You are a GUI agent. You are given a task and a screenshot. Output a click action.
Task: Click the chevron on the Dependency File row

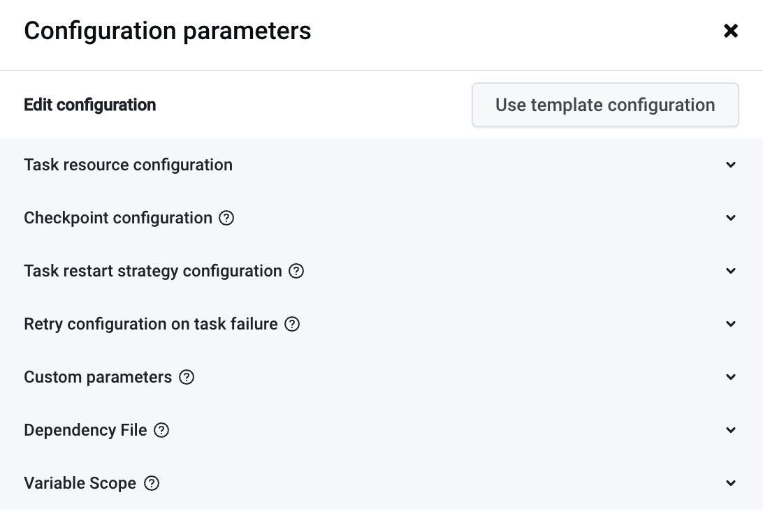(x=731, y=430)
